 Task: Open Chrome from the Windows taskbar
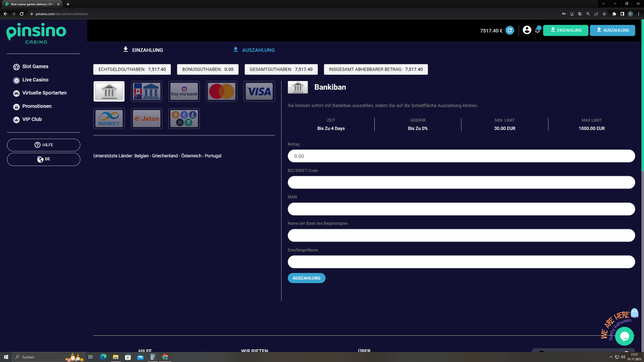pos(165,357)
